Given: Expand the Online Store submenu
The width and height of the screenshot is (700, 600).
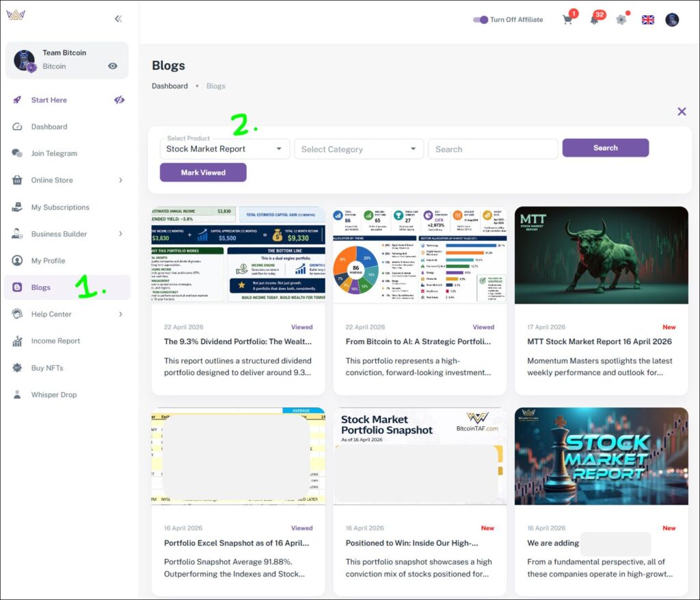Looking at the screenshot, I should click(x=120, y=181).
